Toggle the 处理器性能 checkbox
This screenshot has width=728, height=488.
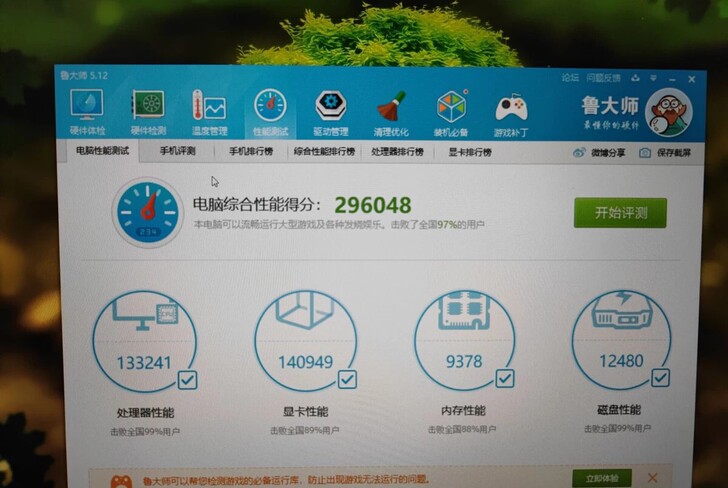point(188,380)
